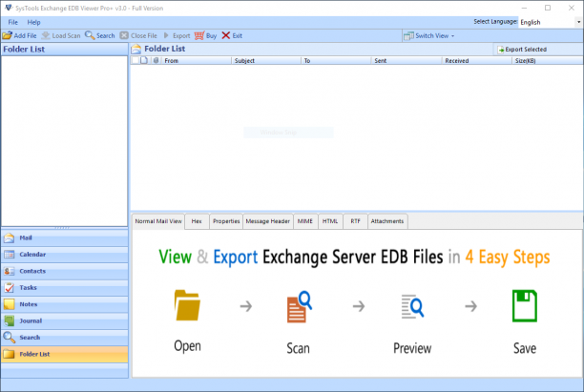Sort by the Size(KB) column
This screenshot has height=392, width=584.
547,61
